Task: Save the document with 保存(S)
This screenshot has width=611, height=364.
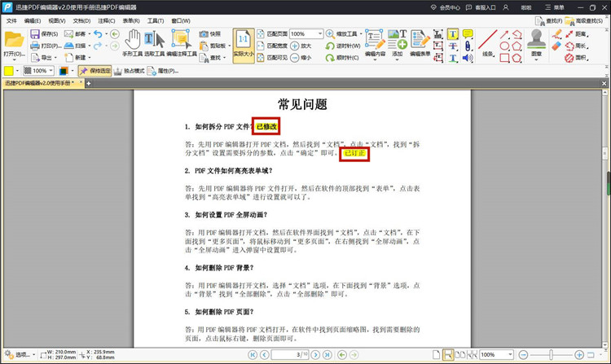Action: pos(45,34)
